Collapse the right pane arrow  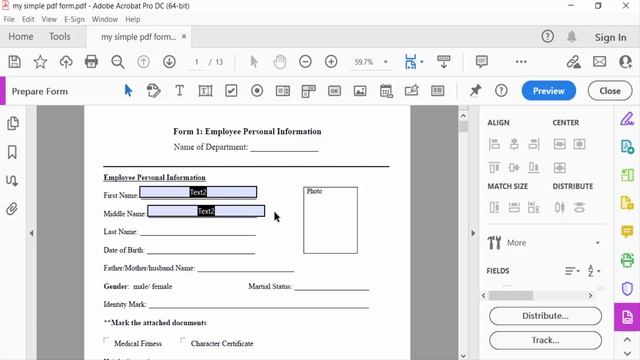pyautogui.click(x=473, y=233)
